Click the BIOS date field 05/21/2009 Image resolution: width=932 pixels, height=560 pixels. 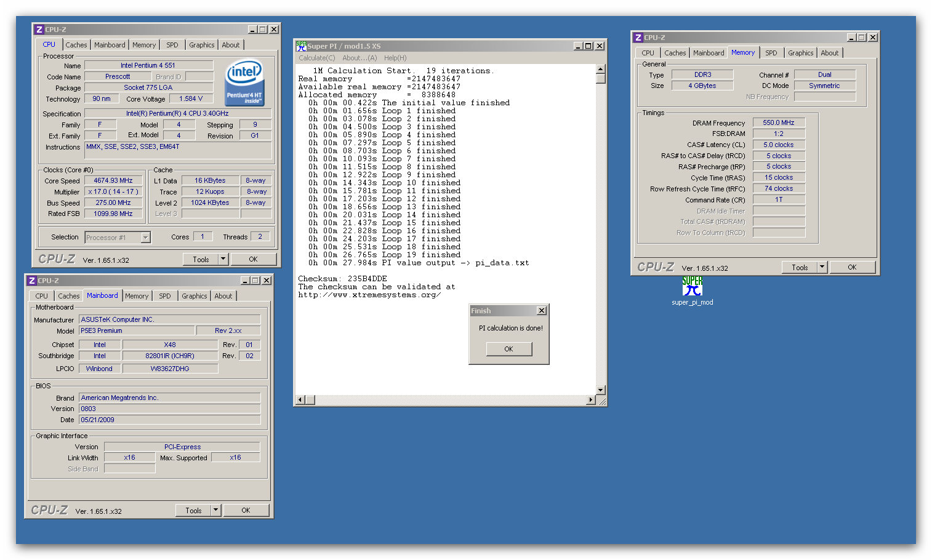[169, 420]
